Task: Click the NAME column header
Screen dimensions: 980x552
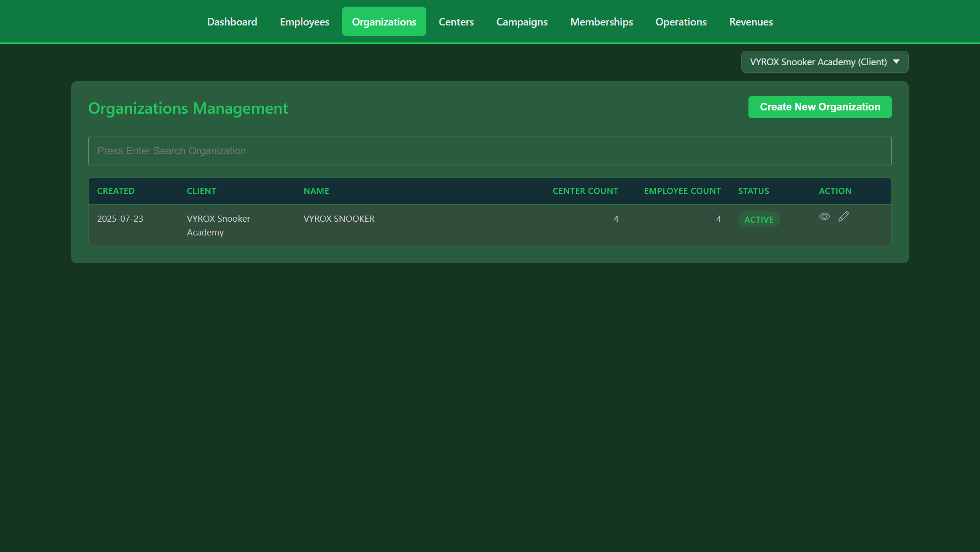Action: (x=316, y=191)
